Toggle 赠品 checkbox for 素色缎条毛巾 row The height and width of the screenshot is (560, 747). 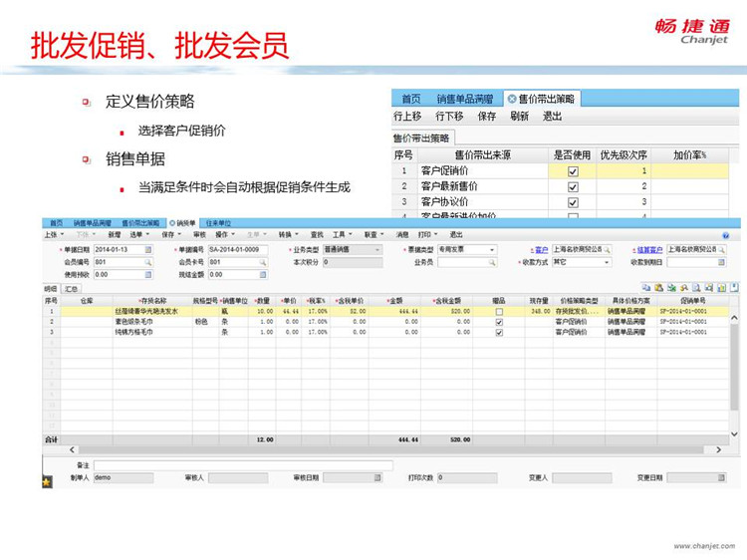click(x=499, y=322)
